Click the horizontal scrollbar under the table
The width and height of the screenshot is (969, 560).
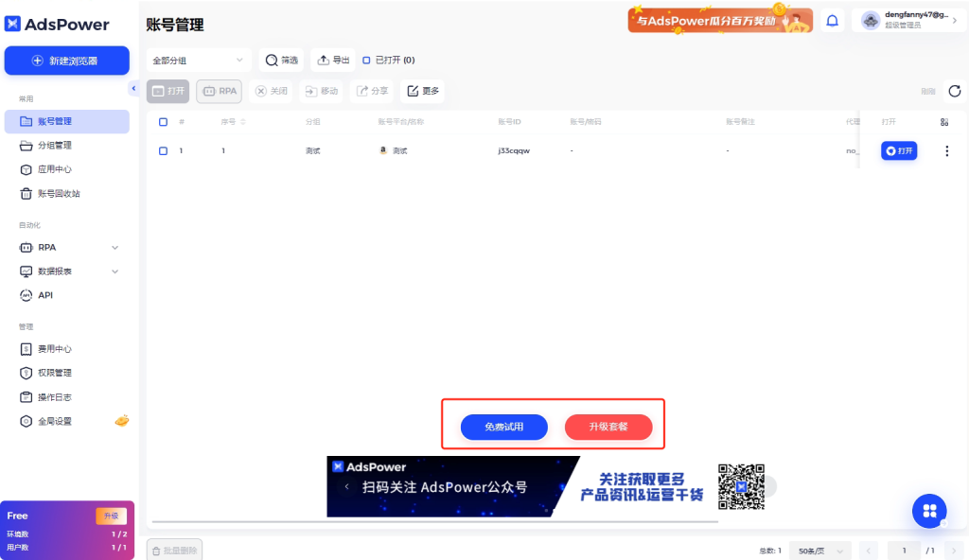[x=435, y=521]
